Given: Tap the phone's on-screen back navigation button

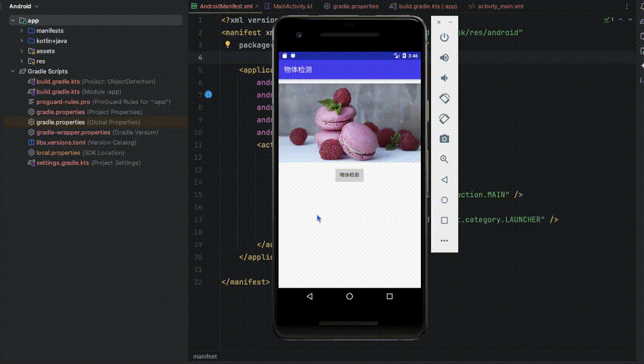Looking at the screenshot, I should click(x=309, y=296).
